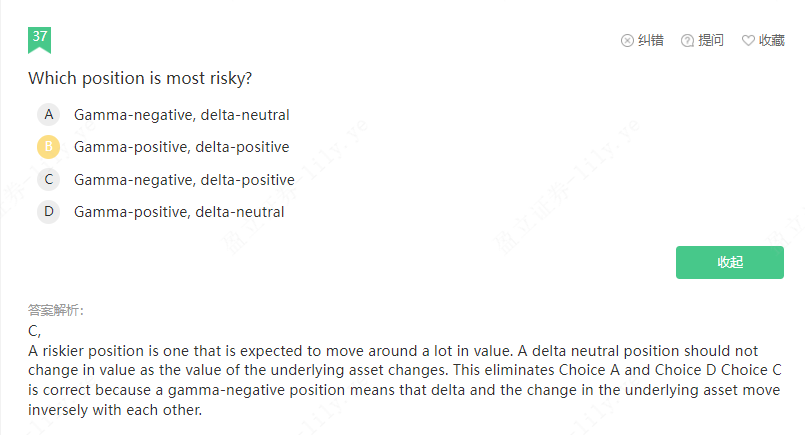Click "Gamma-negative, delta-positive" answer text
805x435 pixels.
click(x=184, y=180)
